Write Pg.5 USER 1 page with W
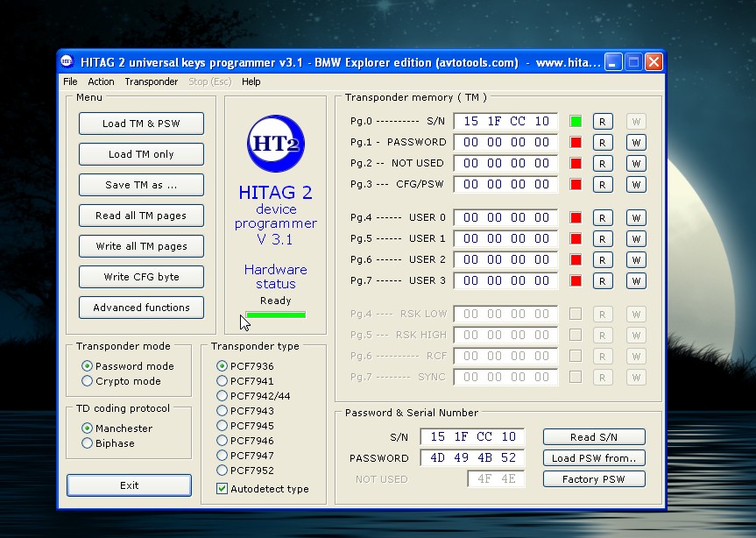 click(636, 239)
